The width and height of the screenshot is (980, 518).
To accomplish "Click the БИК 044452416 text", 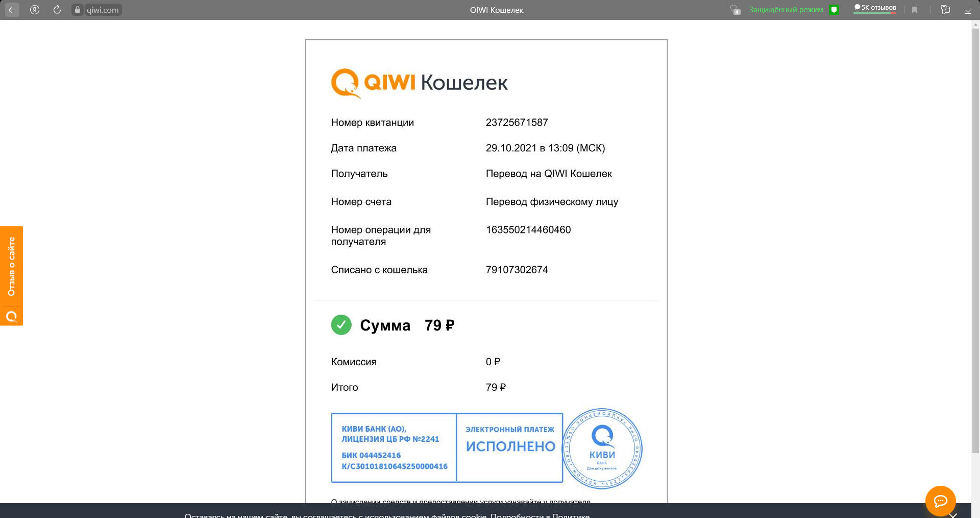I will (x=371, y=455).
